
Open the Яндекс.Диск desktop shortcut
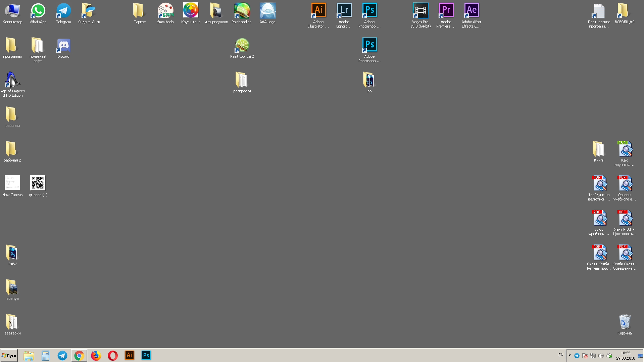point(89,13)
